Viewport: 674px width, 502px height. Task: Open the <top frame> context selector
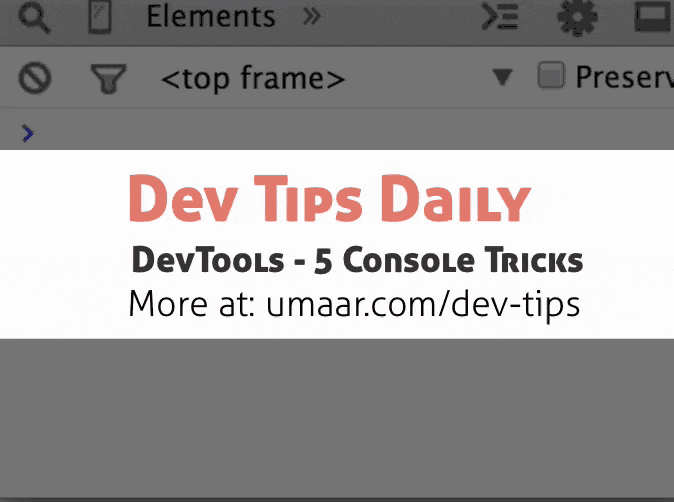tap(336, 78)
